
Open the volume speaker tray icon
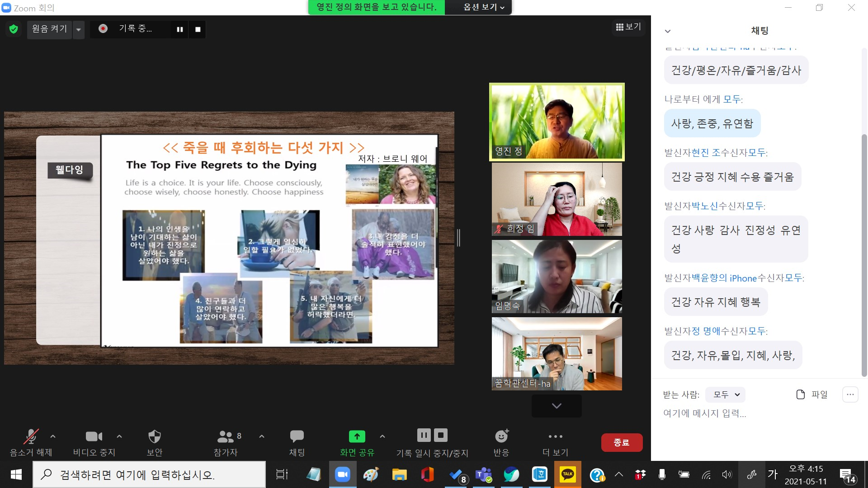[726, 474]
